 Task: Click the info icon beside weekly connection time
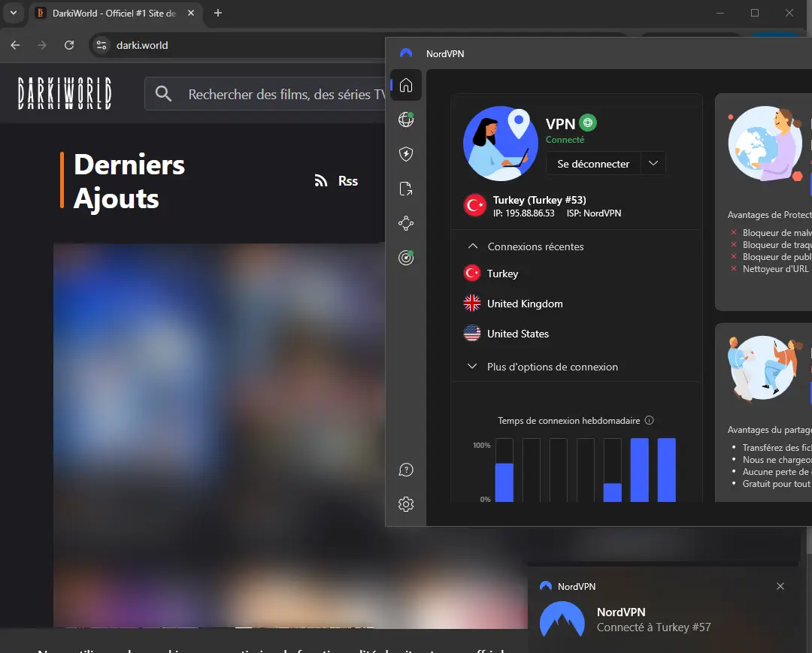pos(650,420)
